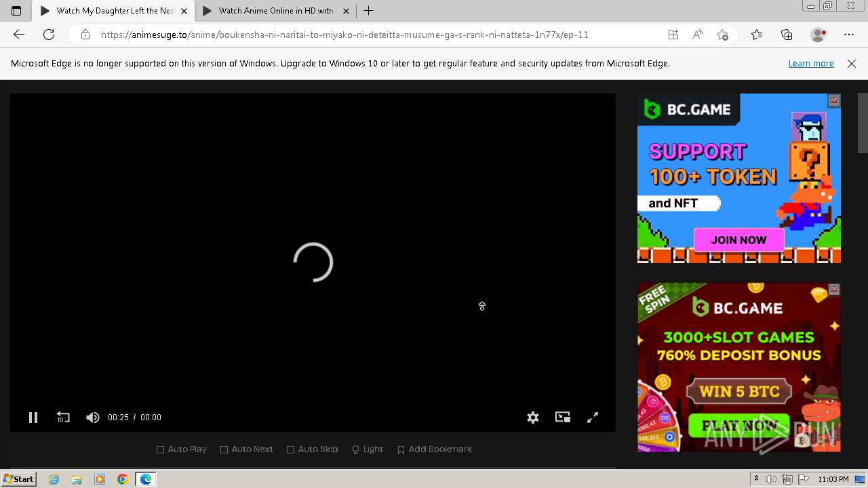This screenshot has height=488, width=868.
Task: View site information lock icon
Action: click(85, 35)
